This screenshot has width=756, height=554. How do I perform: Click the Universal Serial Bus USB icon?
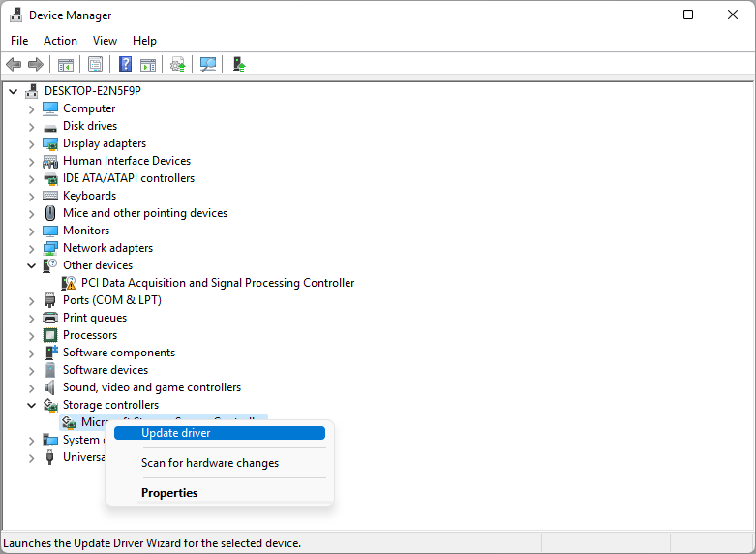[x=49, y=457]
